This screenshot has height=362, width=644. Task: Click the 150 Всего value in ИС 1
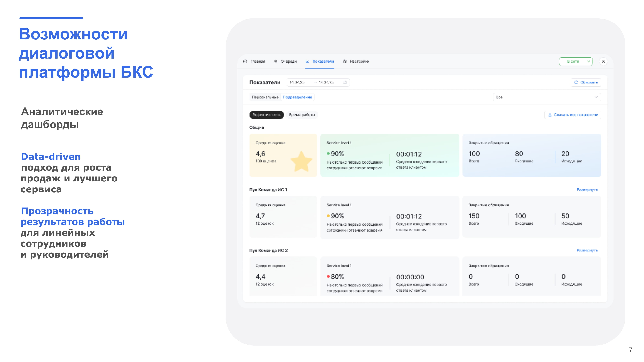474,216
